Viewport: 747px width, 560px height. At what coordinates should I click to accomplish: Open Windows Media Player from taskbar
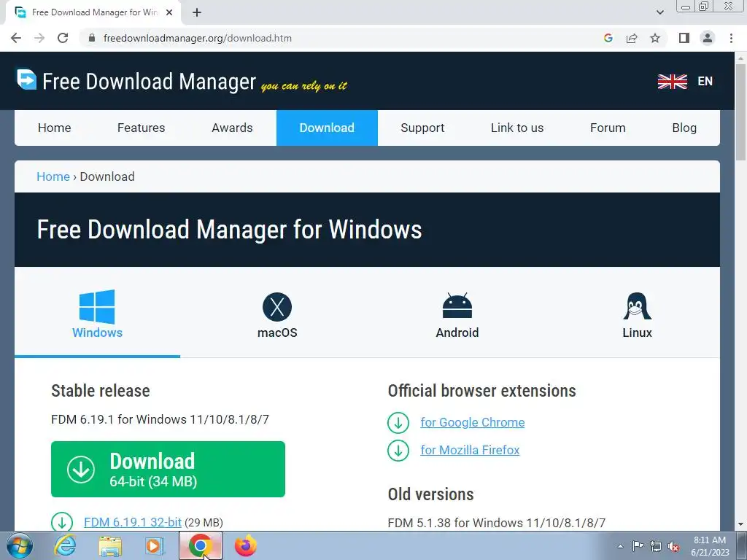click(155, 545)
